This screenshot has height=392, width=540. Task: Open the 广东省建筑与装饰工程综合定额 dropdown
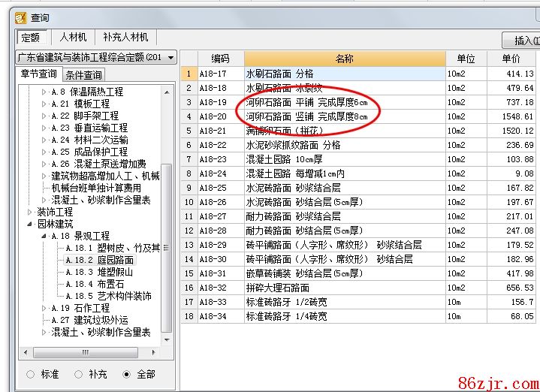click(x=171, y=57)
